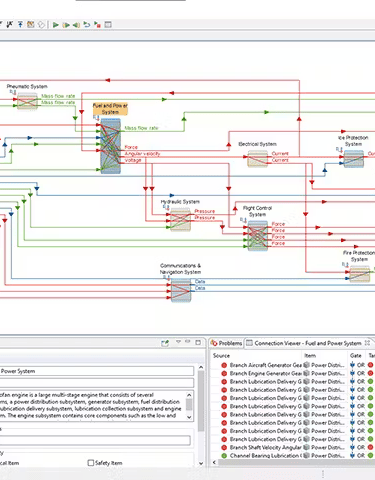375x480 pixels.
Task: Switch to the Problems tab
Action: click(226, 343)
